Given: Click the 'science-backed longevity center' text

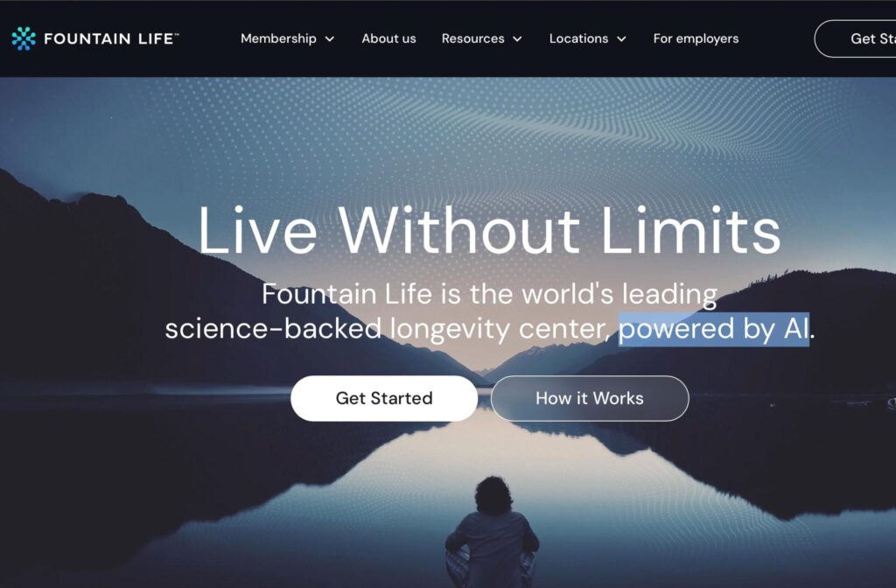Looking at the screenshot, I should pyautogui.click(x=386, y=329).
